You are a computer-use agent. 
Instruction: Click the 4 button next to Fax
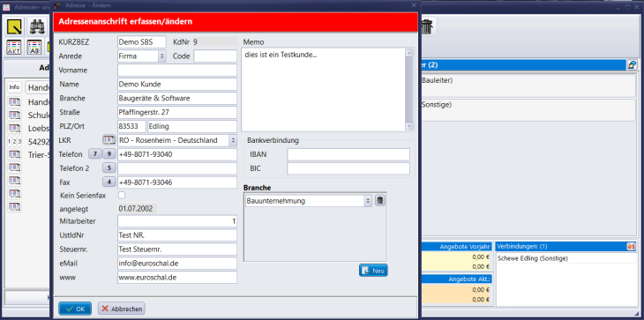pyautogui.click(x=109, y=182)
